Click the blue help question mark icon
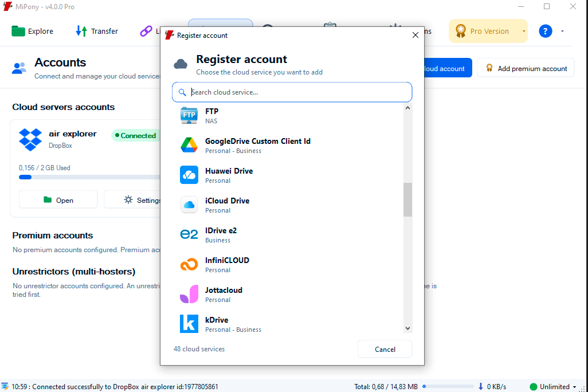588x392 pixels. [x=545, y=31]
